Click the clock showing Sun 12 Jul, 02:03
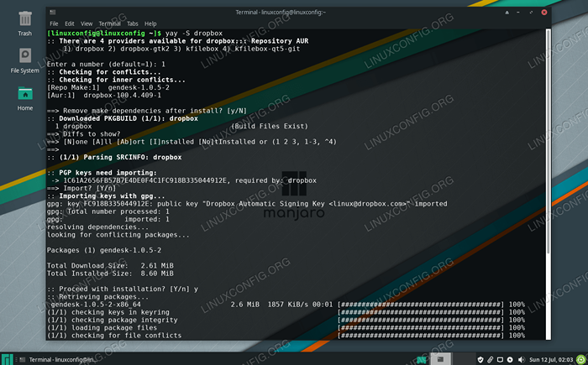 pos(551,360)
